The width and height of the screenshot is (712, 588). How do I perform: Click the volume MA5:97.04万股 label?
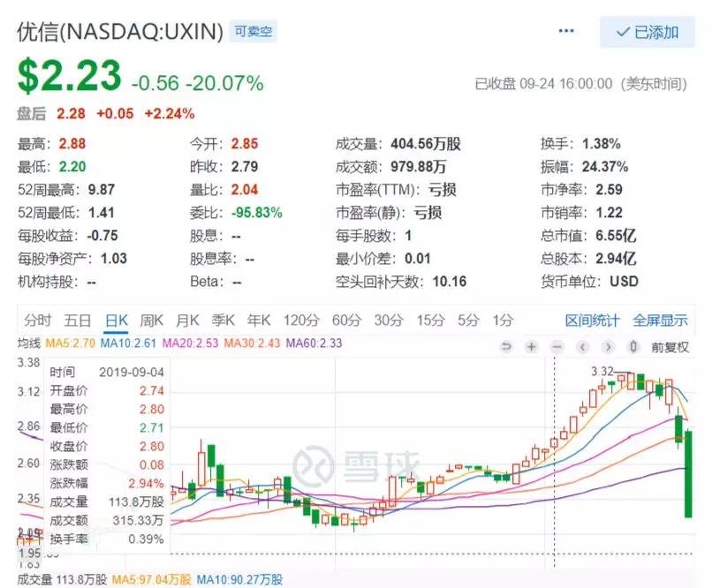pyautogui.click(x=152, y=580)
